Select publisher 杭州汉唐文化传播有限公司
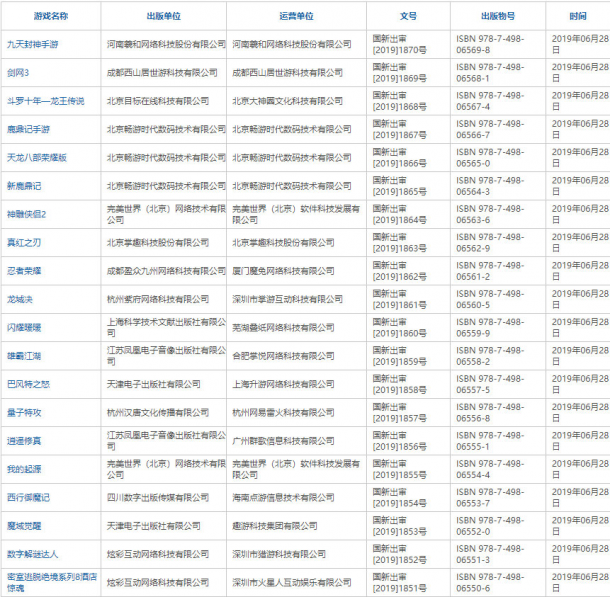The height and width of the screenshot is (597, 610). point(158,413)
